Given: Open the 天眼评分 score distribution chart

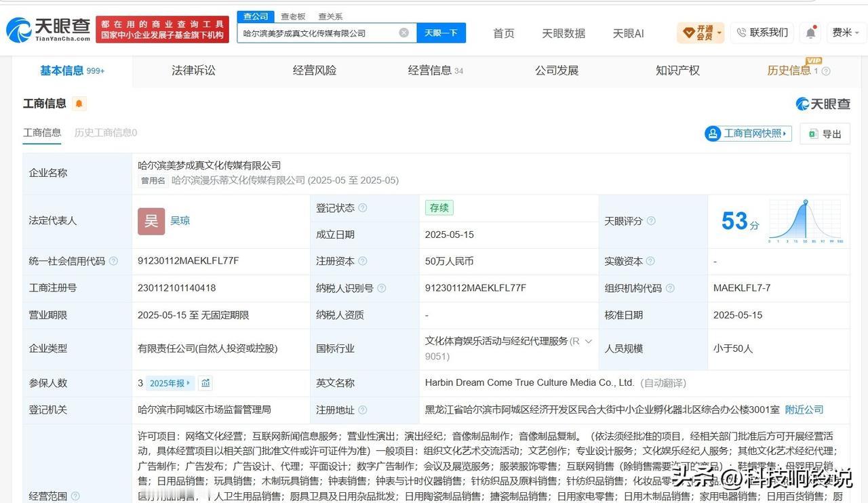Looking at the screenshot, I should tap(806, 221).
